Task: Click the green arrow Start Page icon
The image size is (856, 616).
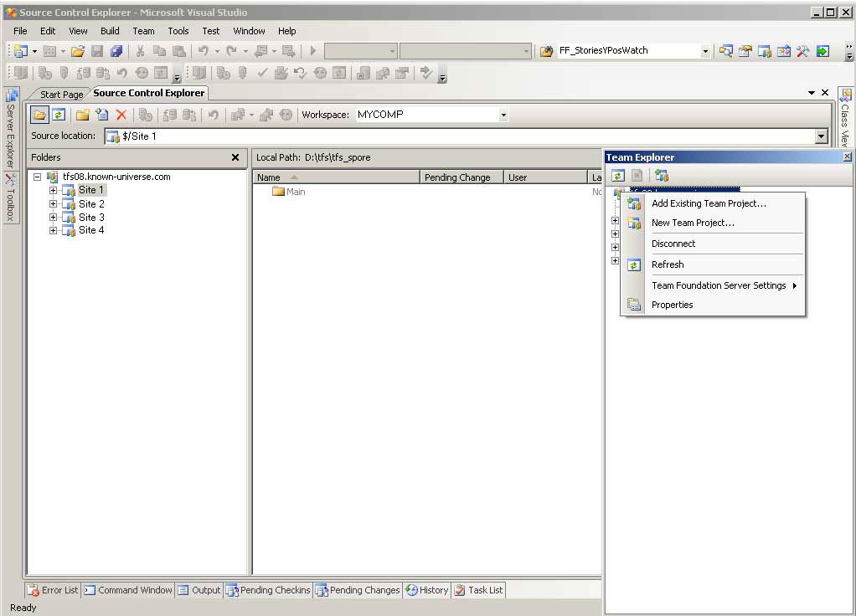Action: (x=822, y=51)
